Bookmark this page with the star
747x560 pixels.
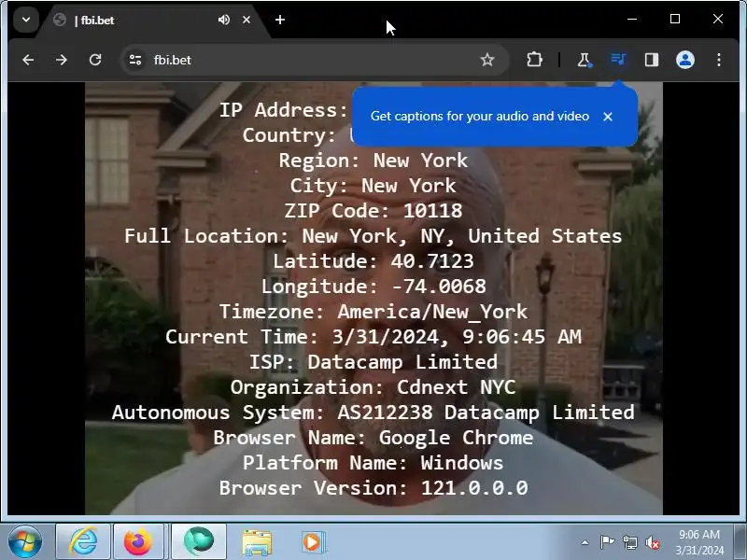pyautogui.click(x=486, y=60)
